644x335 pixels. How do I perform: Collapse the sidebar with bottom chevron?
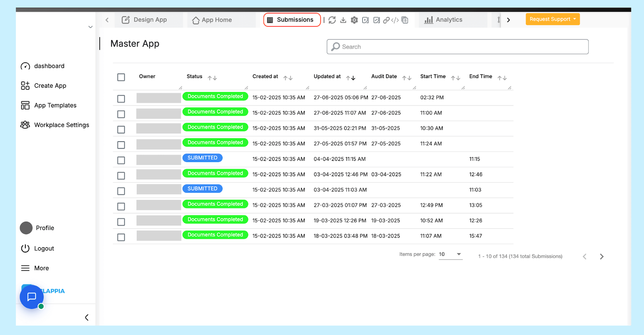pos(87,318)
